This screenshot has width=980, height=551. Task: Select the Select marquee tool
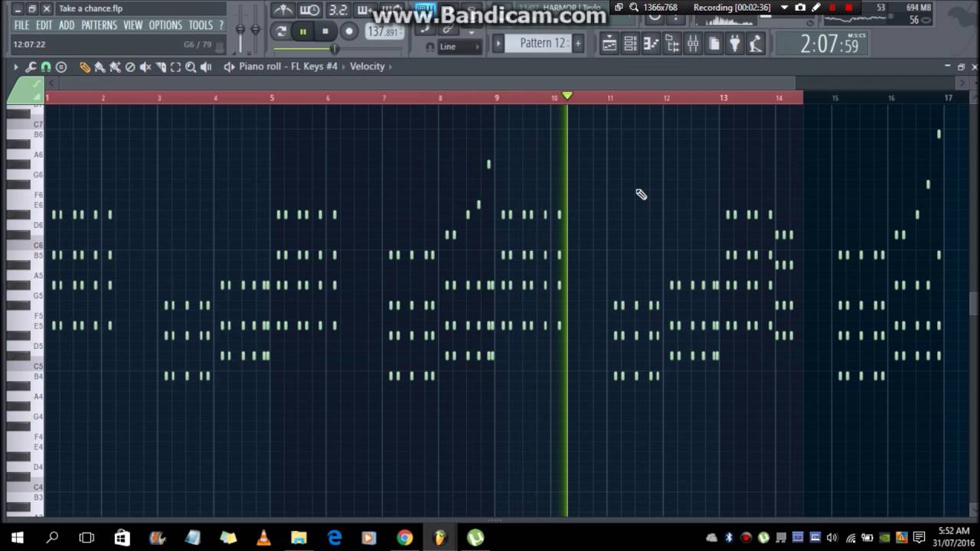(175, 67)
